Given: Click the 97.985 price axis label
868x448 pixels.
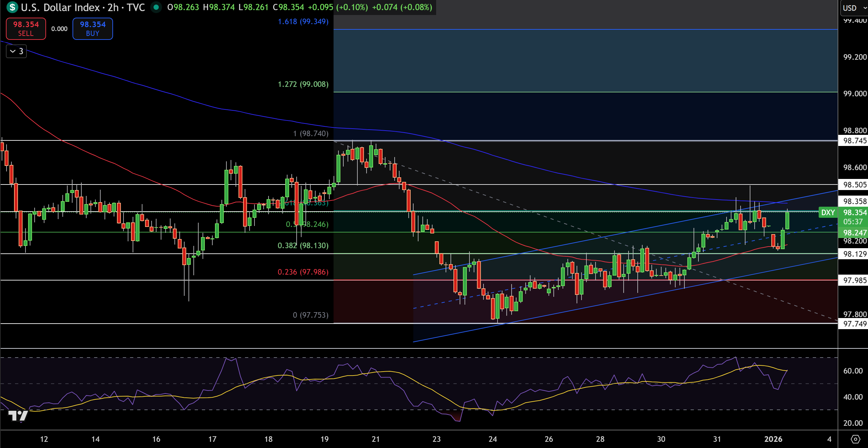Looking at the screenshot, I should [854, 280].
